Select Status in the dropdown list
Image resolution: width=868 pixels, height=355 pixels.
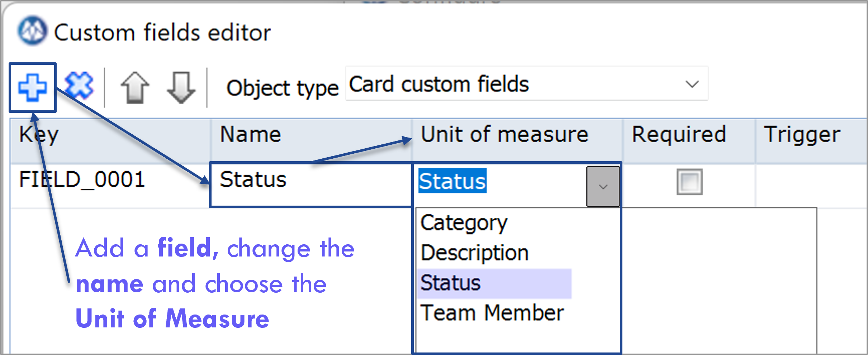pyautogui.click(x=494, y=283)
